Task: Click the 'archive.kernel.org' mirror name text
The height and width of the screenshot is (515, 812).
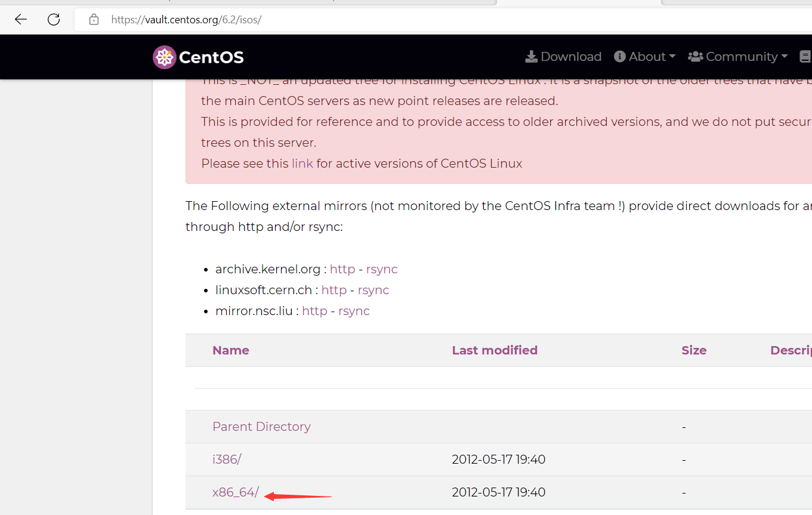Action: 267,269
